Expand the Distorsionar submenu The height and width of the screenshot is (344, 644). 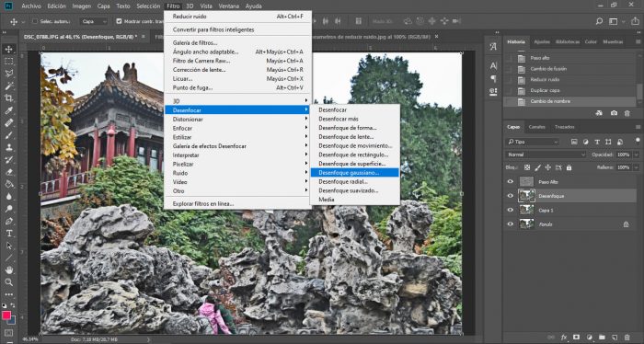coord(237,119)
